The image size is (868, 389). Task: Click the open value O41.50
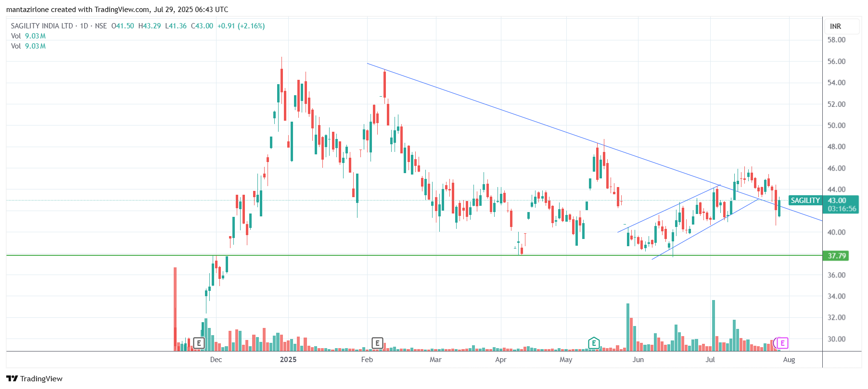(123, 26)
